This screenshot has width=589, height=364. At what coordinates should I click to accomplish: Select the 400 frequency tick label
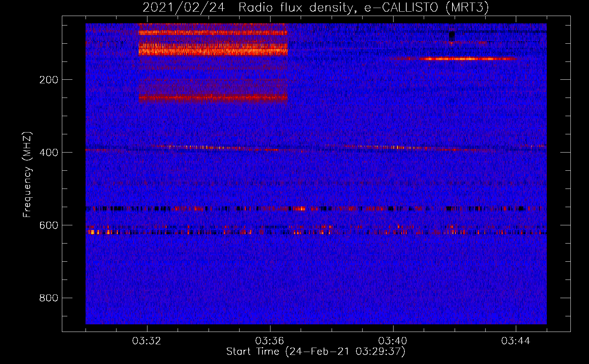[x=49, y=153]
